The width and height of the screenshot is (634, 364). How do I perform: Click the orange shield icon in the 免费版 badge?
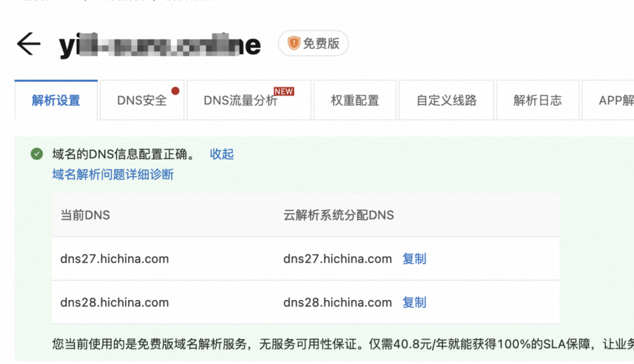(x=294, y=43)
